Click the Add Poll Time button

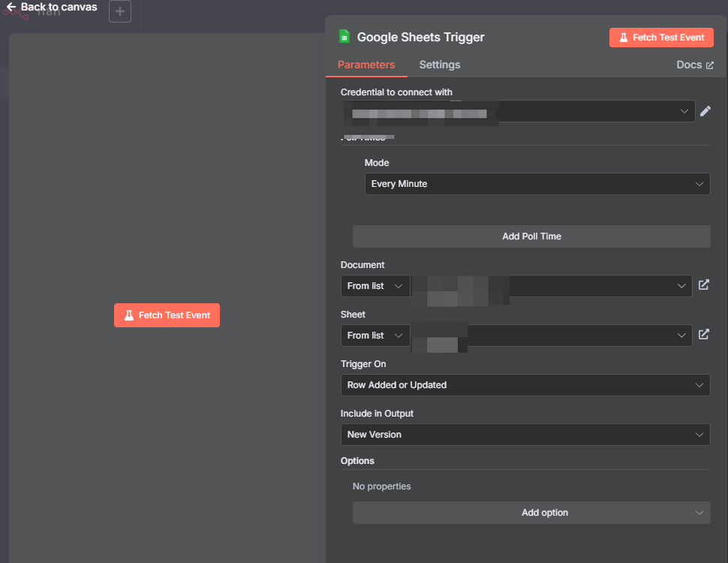531,236
